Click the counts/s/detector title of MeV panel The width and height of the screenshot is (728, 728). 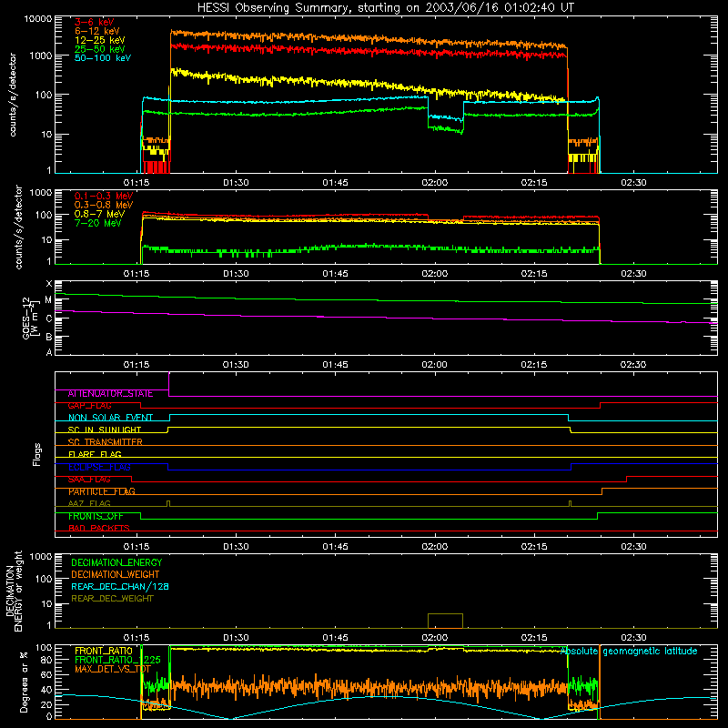pyautogui.click(x=18, y=227)
